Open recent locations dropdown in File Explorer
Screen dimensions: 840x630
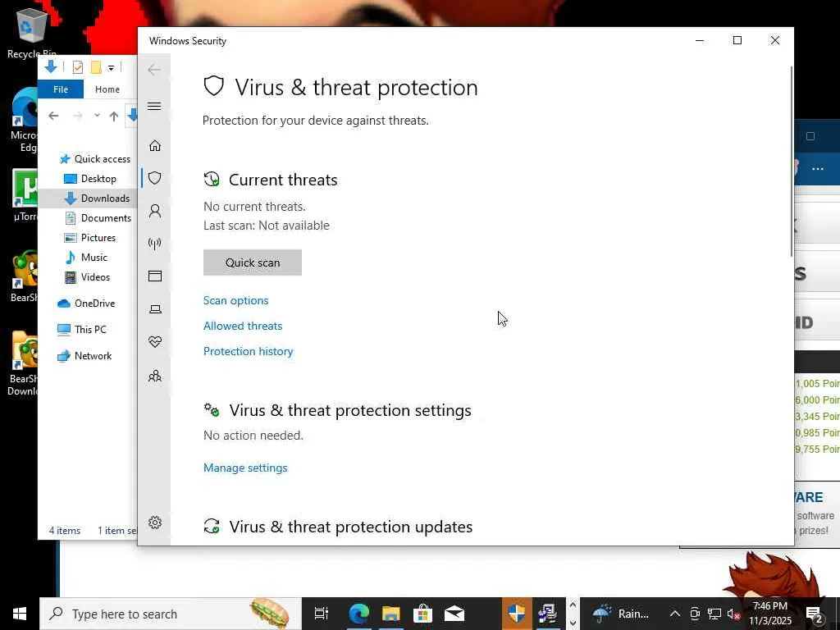point(97,115)
